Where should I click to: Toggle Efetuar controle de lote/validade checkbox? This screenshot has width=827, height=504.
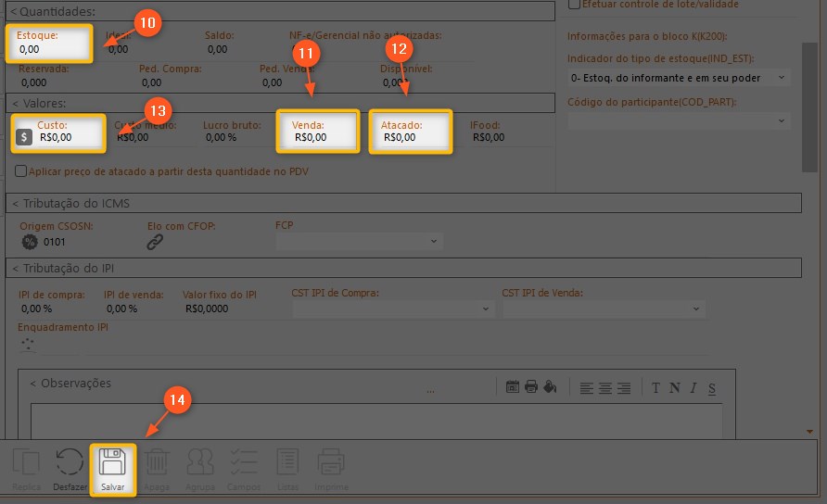(x=575, y=5)
